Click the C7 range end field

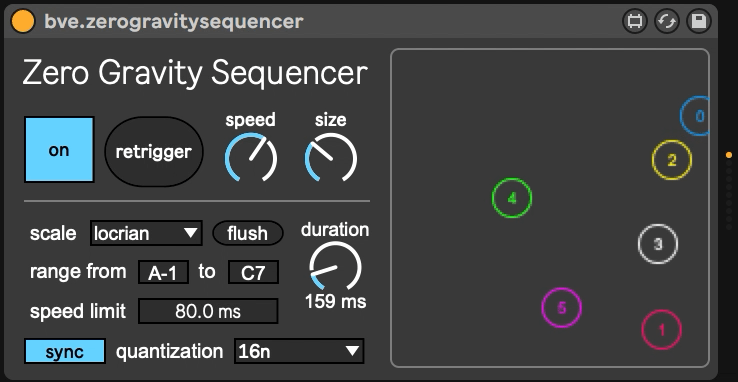(x=253, y=272)
